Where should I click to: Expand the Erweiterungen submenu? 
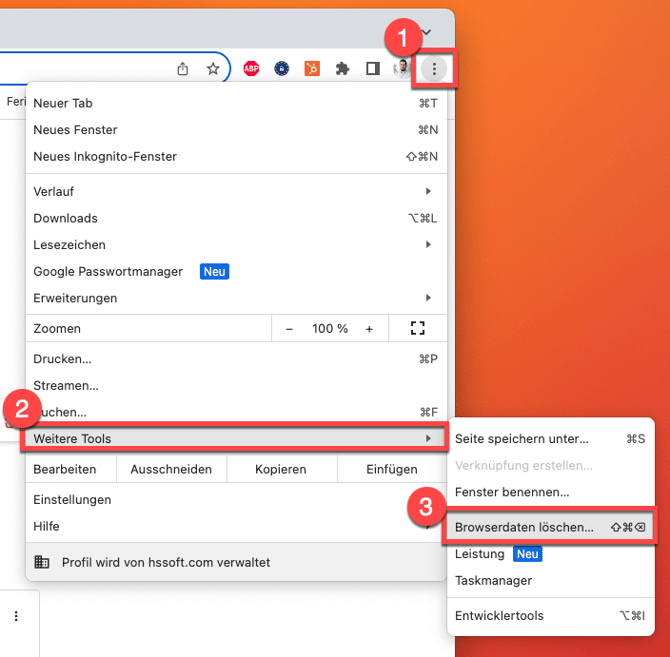click(232, 298)
